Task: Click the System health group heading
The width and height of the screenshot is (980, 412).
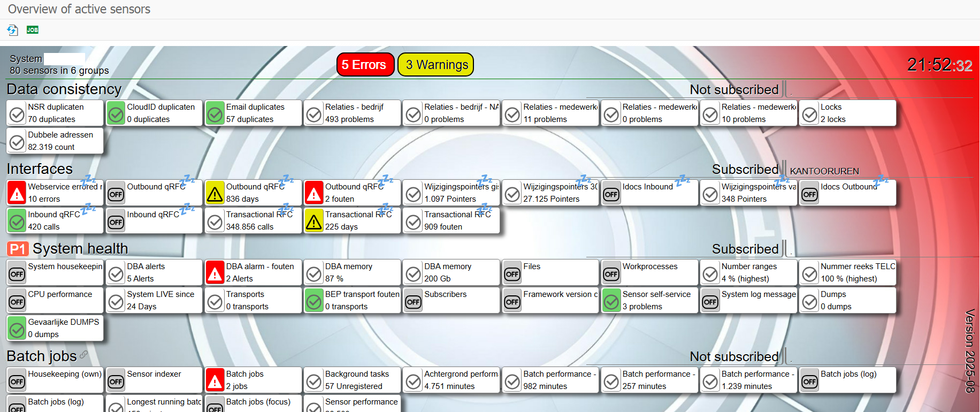Action: [x=80, y=249]
